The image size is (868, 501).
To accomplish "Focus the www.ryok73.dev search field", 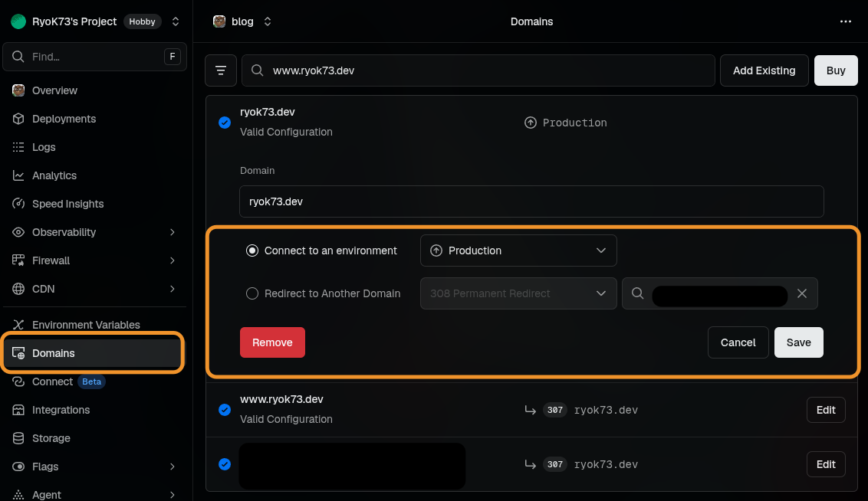I will click(478, 70).
